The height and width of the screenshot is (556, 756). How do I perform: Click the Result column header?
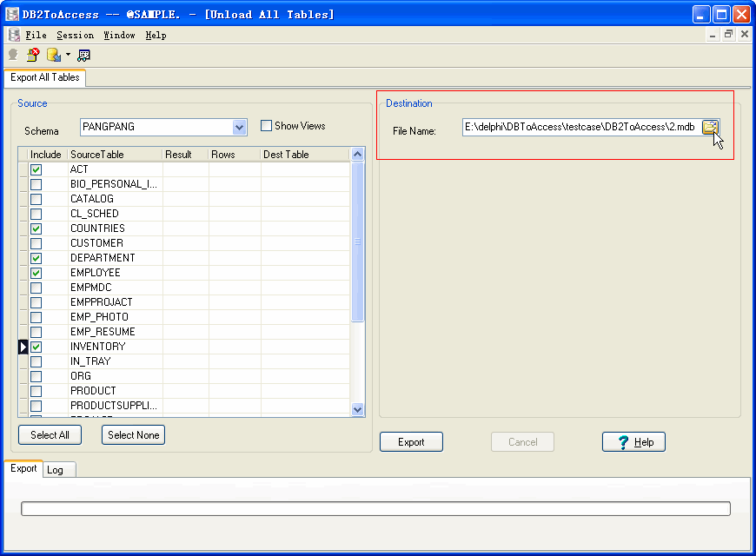click(x=185, y=155)
